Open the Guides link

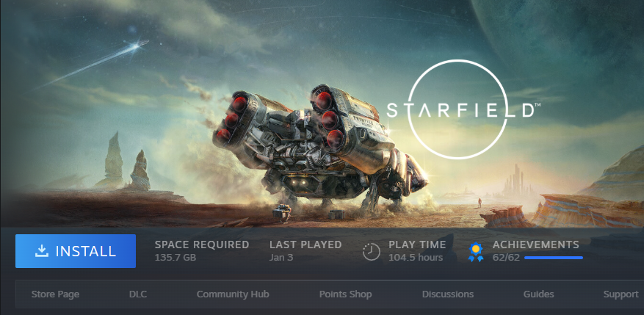(x=538, y=294)
